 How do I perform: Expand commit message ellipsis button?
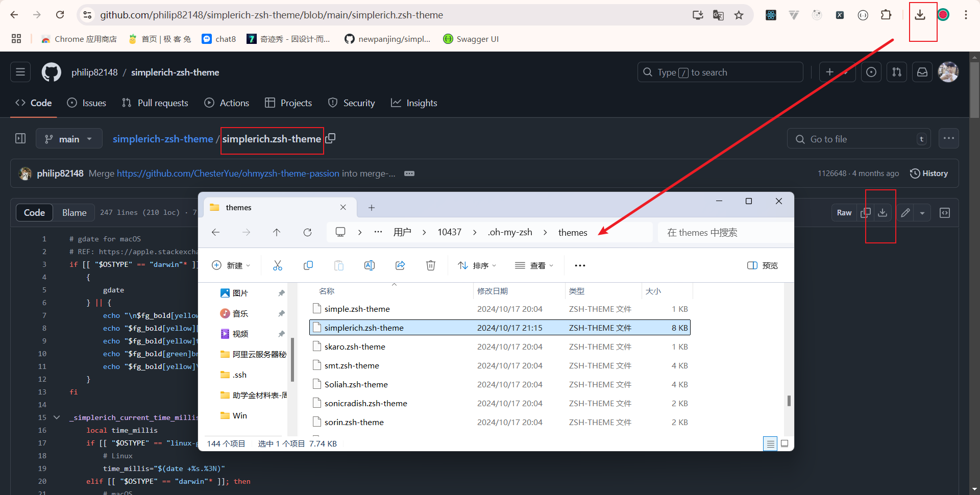tap(409, 174)
